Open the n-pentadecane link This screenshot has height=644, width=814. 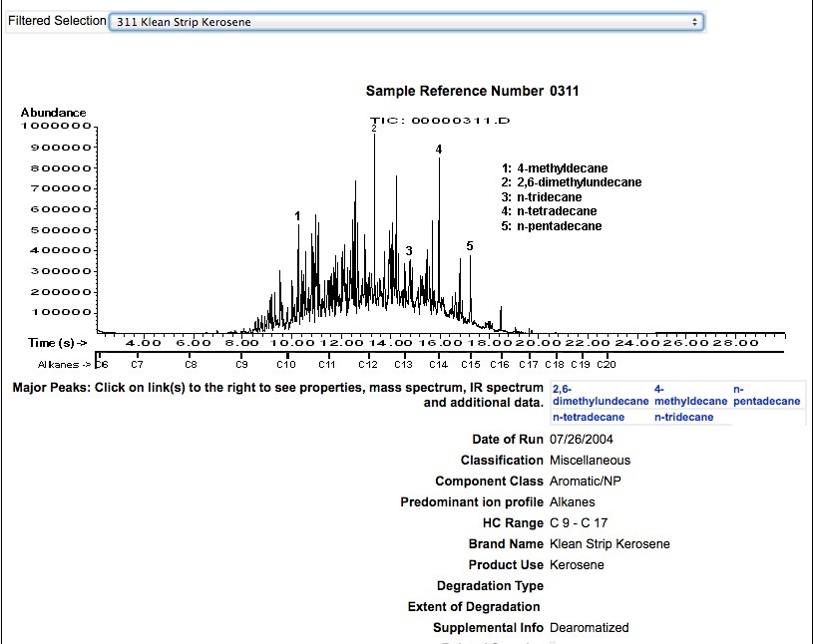[766, 395]
